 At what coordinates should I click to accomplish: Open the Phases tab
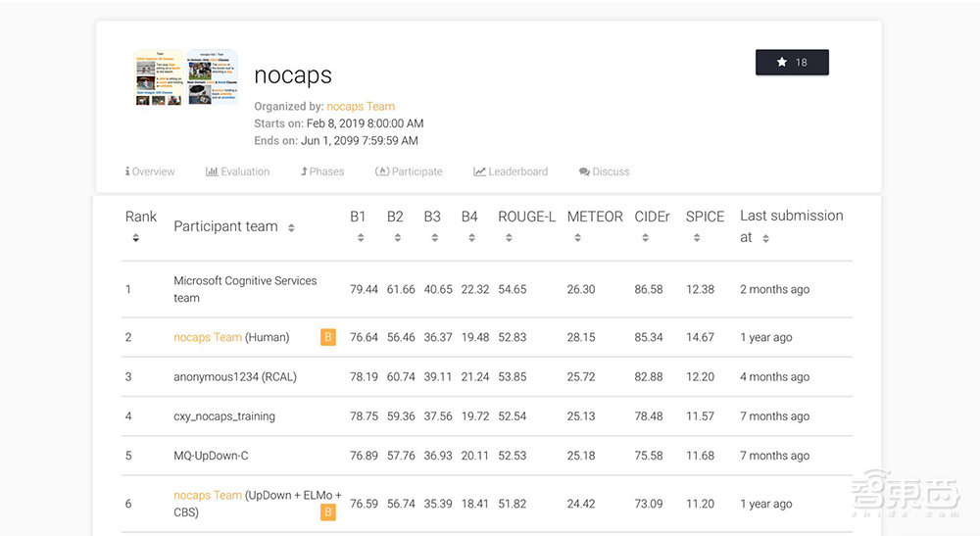pos(321,171)
